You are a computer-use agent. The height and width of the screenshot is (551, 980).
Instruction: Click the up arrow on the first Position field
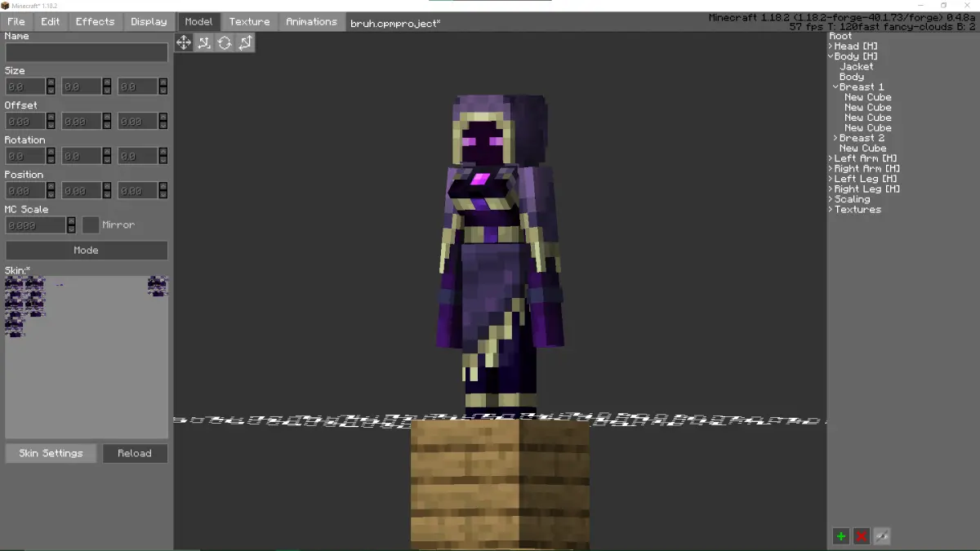pos(51,186)
